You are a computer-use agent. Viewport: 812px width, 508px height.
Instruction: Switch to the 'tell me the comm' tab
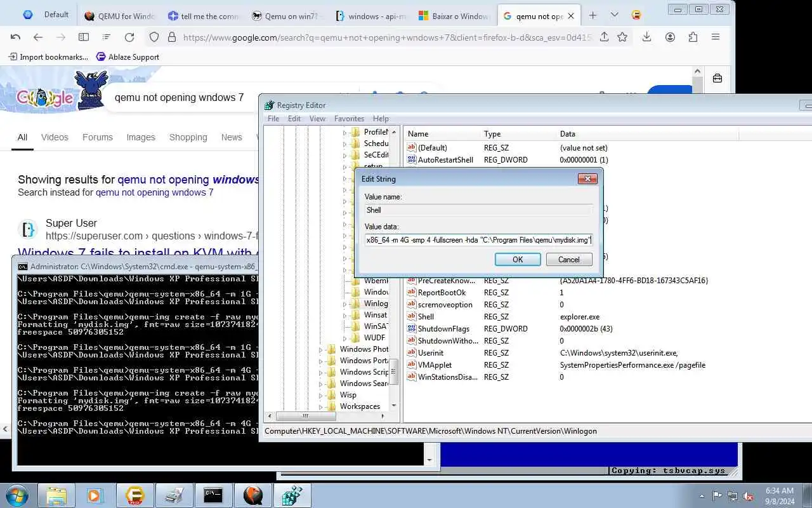203,16
